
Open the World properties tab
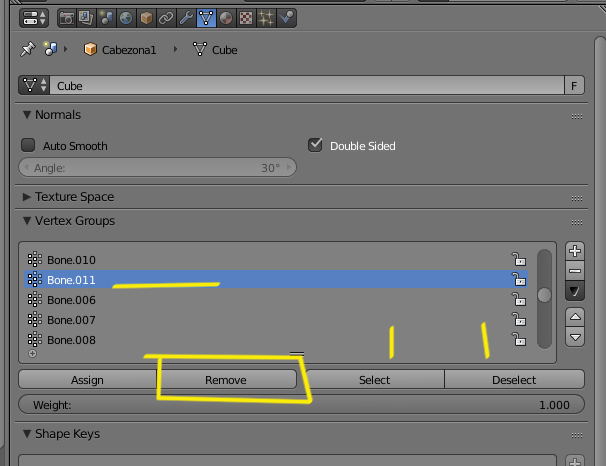tap(126, 18)
